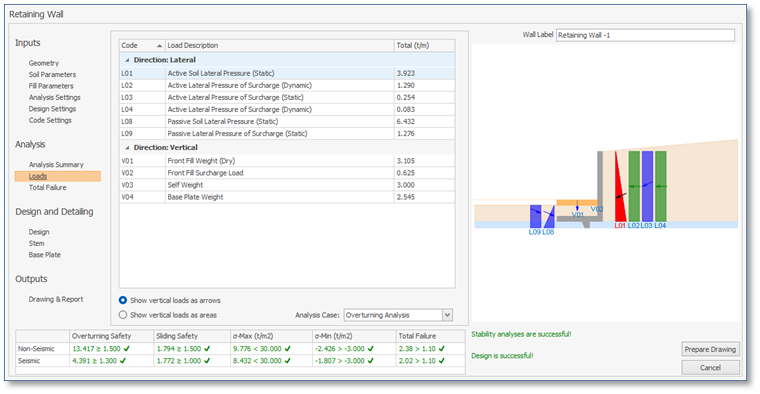Click the L08 passive pressure triangle
Screen dimensions: 760x394
[x=550, y=219]
